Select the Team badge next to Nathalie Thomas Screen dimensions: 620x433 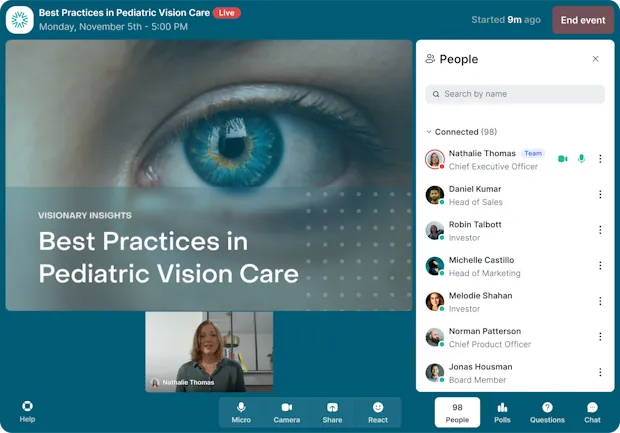(x=533, y=153)
